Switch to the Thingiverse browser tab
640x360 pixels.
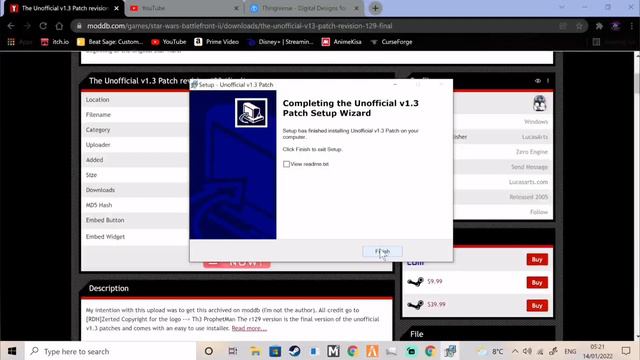tap(304, 8)
